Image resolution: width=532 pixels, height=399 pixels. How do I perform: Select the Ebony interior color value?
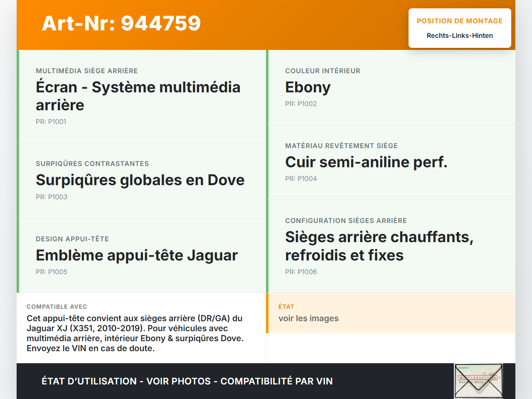click(x=308, y=87)
